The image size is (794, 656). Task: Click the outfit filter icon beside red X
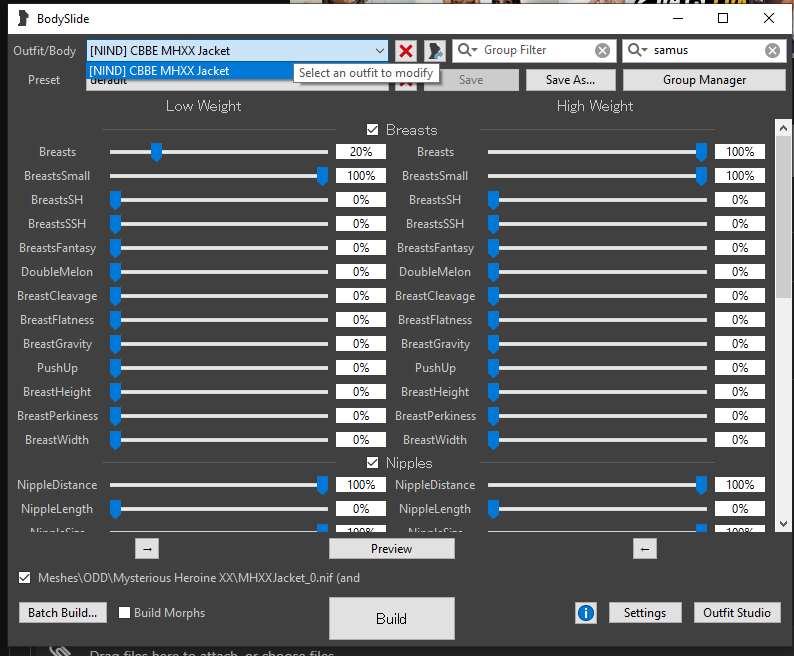pyautogui.click(x=434, y=51)
